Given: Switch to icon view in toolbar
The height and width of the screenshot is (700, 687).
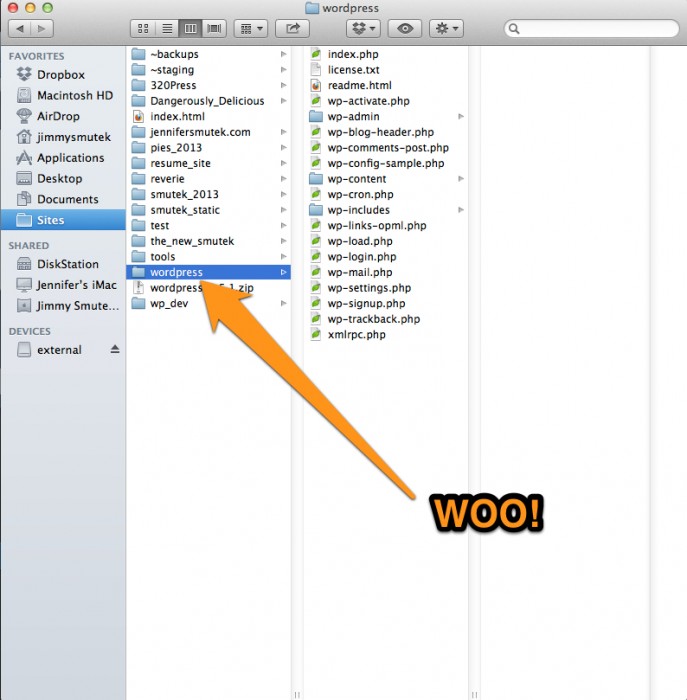Looking at the screenshot, I should [x=143, y=29].
